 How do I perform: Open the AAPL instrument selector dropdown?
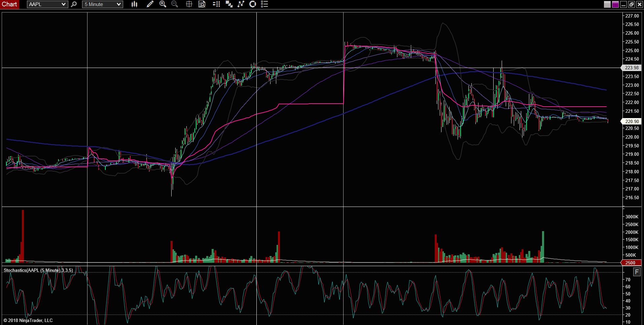click(47, 4)
